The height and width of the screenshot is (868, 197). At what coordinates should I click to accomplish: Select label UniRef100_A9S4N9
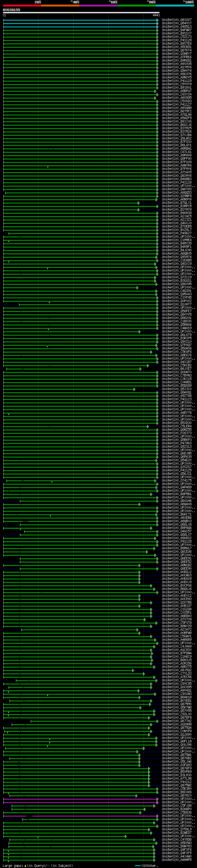177,108
